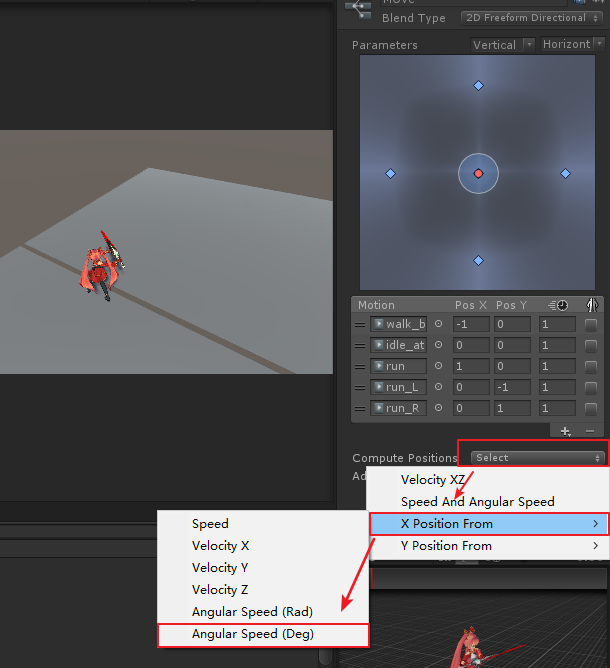Select Speed in the submenu
610x668 pixels.
(263, 524)
